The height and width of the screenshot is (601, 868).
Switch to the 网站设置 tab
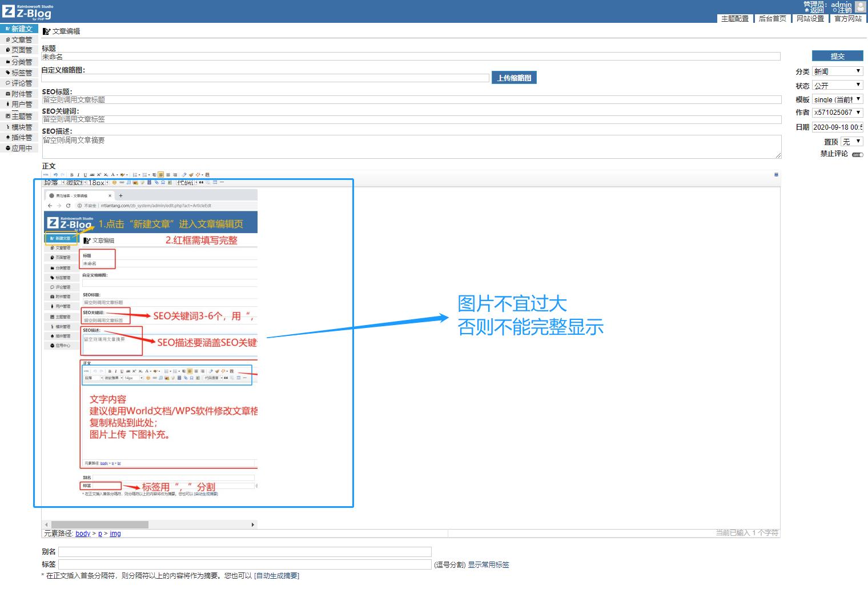click(810, 18)
